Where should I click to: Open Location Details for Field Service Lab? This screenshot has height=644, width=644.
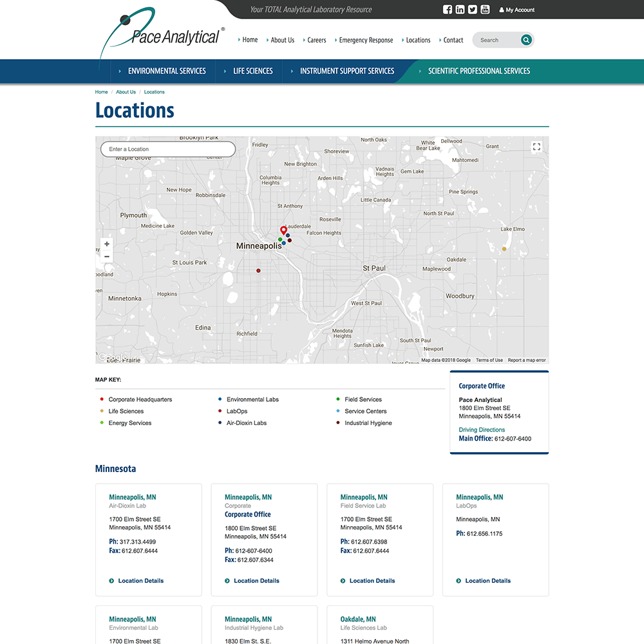[368, 581]
